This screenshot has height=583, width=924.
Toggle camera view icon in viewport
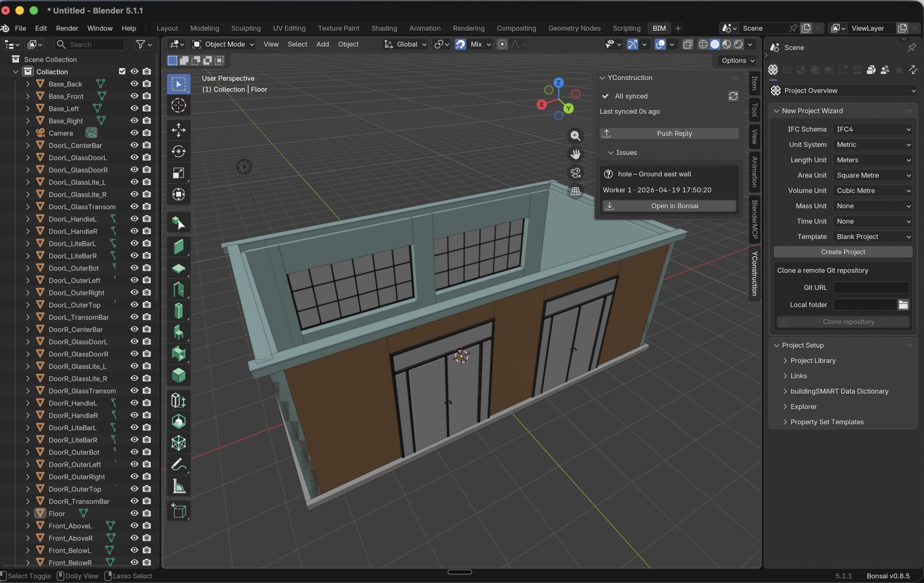click(x=575, y=173)
